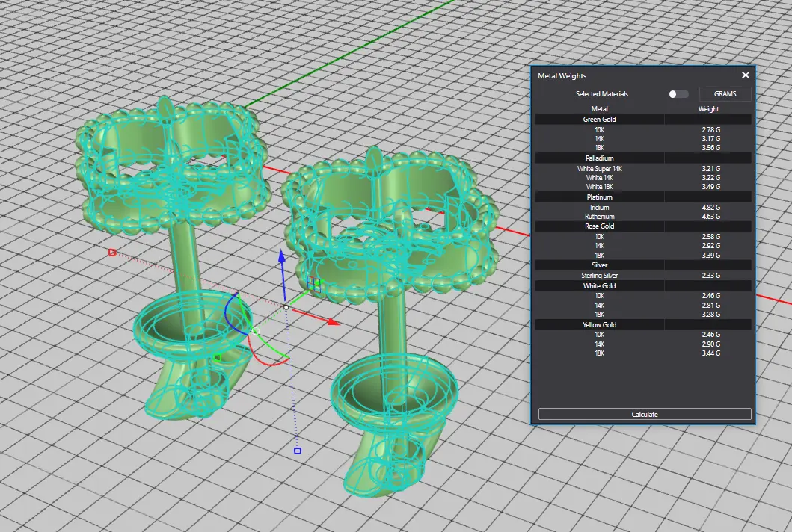
Task: Close the Metal Weights panel
Action: pos(745,75)
